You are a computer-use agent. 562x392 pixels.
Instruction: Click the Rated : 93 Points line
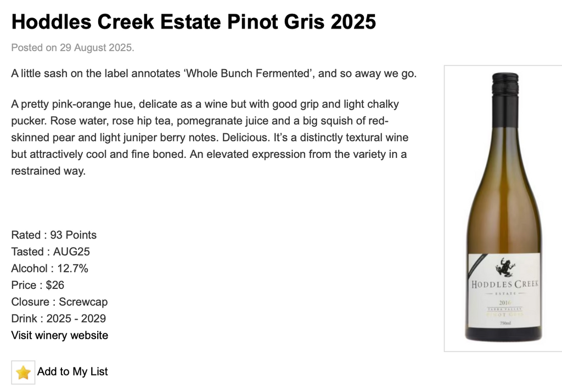(54, 235)
